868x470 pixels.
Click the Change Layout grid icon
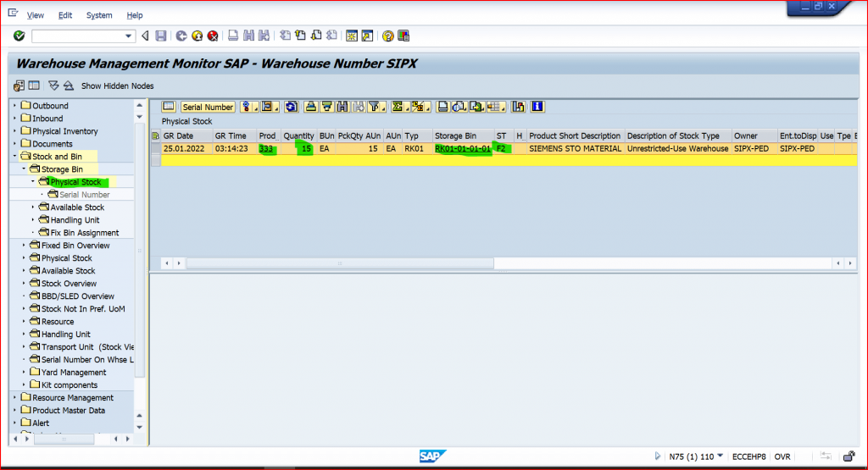pos(494,107)
